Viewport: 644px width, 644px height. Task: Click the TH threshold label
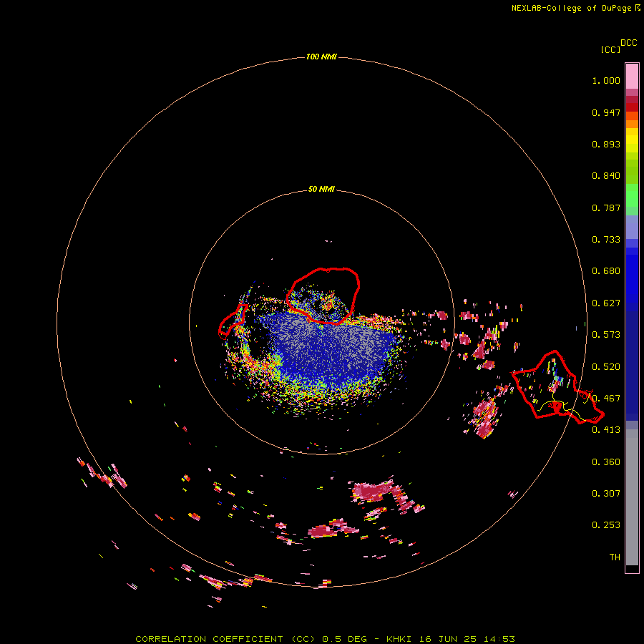615,557
